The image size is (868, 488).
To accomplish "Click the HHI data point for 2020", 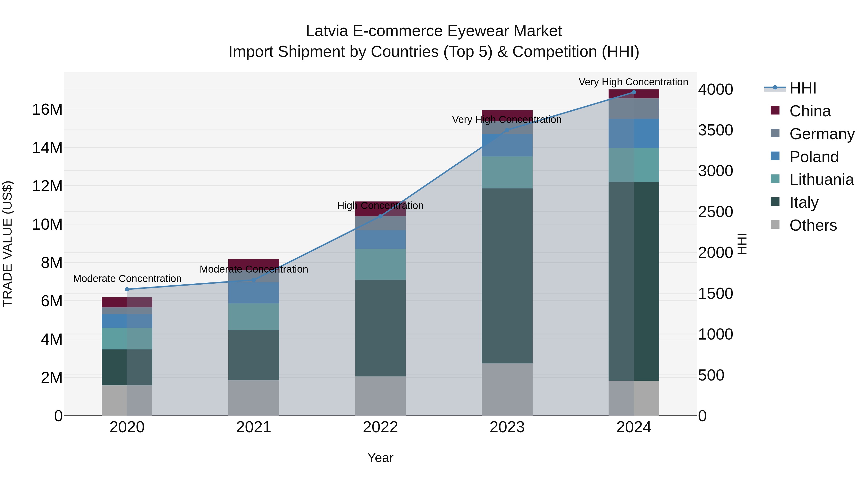I will [127, 289].
